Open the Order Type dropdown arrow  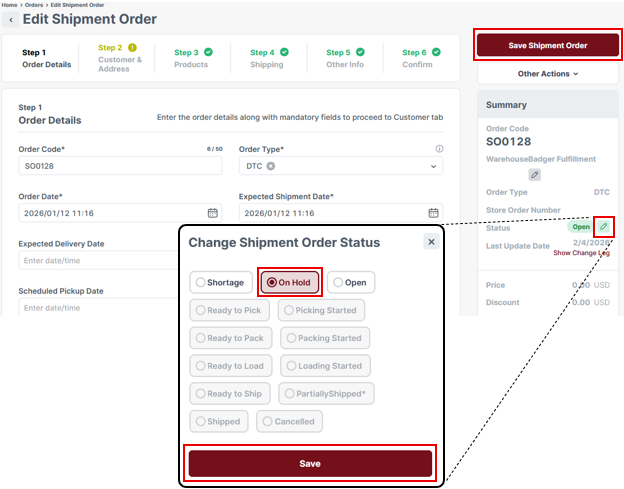click(433, 166)
